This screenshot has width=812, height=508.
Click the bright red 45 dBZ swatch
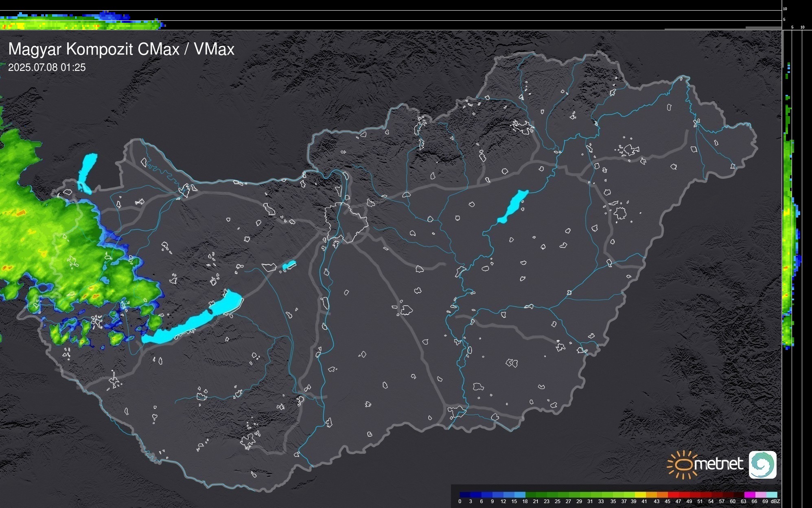(x=673, y=495)
